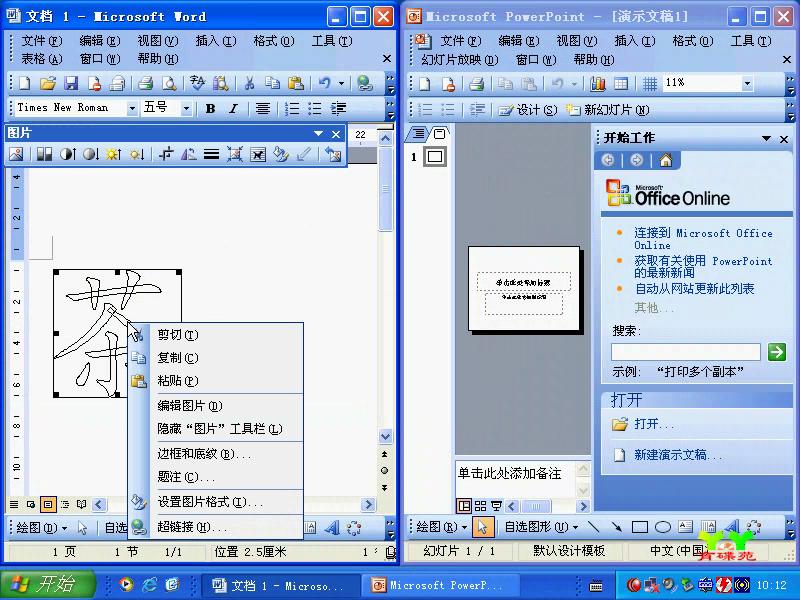Open Print Preview in Word toolbar
The height and width of the screenshot is (600, 800).
click(x=169, y=83)
